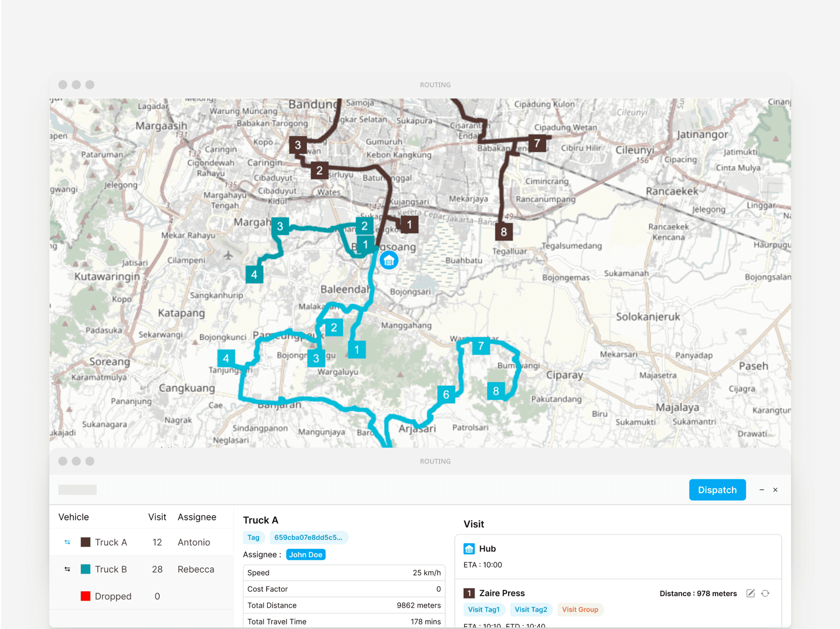
Task: Select brown stop marker 7 on map
Action: click(537, 143)
